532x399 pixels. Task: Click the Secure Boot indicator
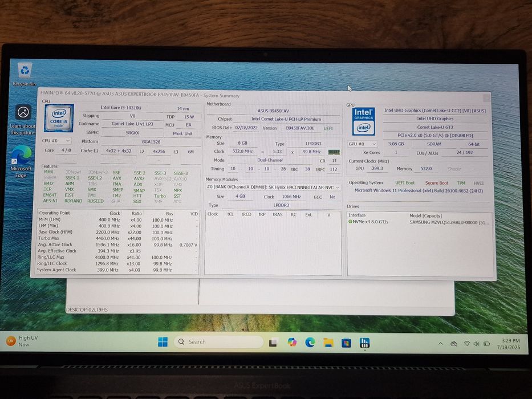[x=436, y=183]
